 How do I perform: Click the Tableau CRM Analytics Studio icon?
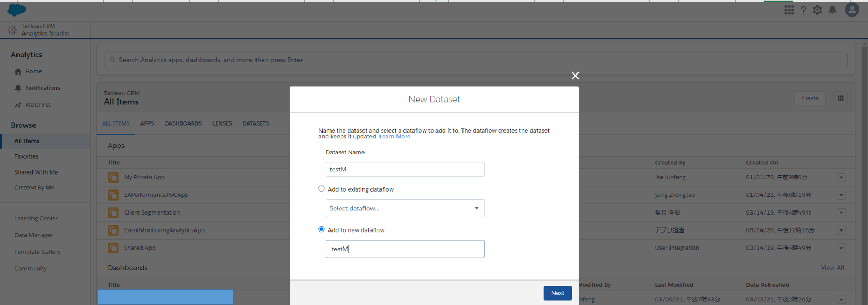click(12, 30)
